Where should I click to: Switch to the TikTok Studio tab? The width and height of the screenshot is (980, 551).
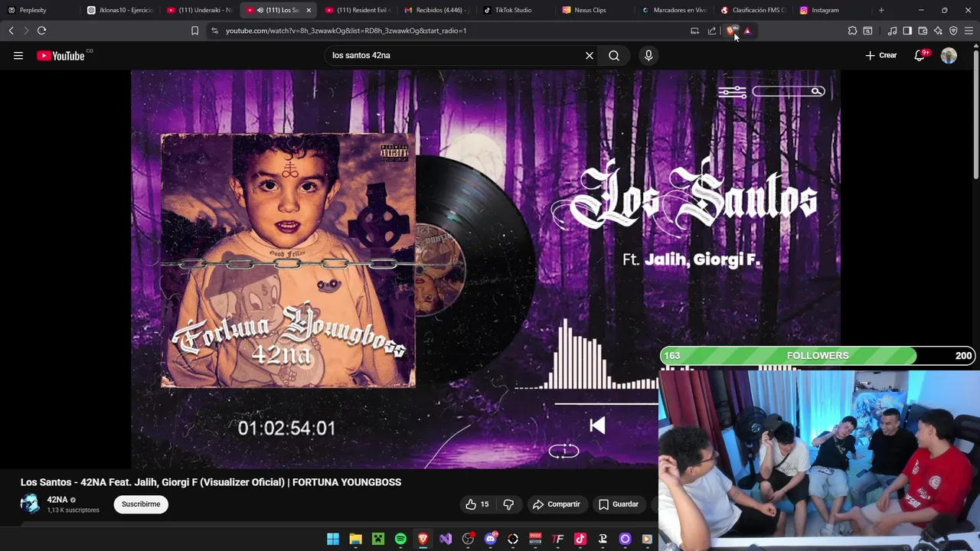tap(516, 10)
